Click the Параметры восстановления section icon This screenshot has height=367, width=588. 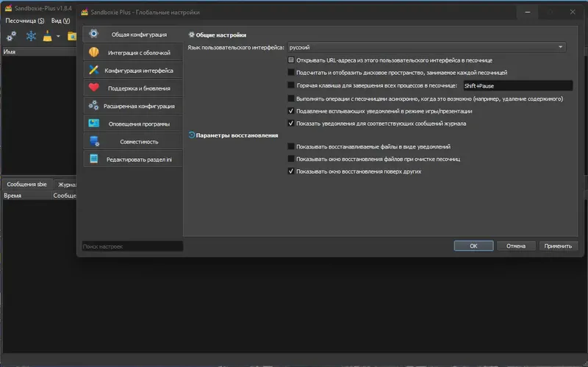pyautogui.click(x=191, y=135)
